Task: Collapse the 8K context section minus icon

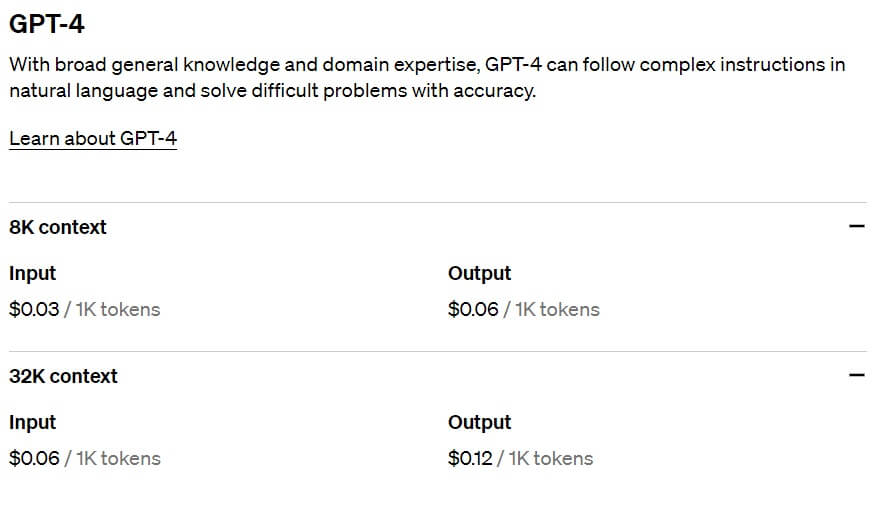Action: click(x=856, y=227)
